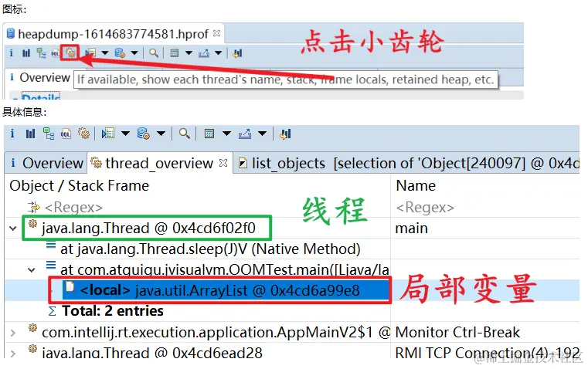Run reports icon in toolbar under heapdump tab

tap(90, 52)
